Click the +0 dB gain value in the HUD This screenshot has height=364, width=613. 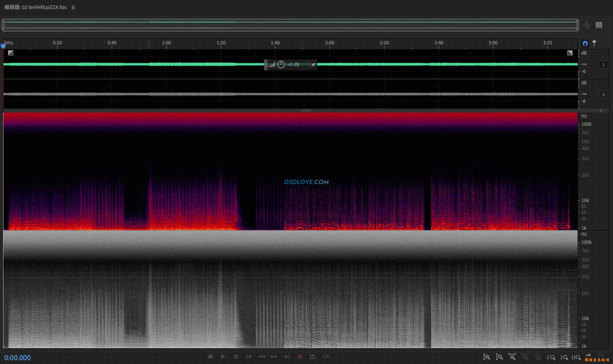click(293, 65)
